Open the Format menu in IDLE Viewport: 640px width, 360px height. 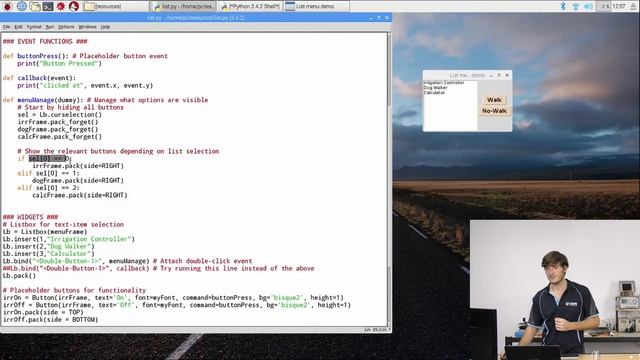coord(34,27)
